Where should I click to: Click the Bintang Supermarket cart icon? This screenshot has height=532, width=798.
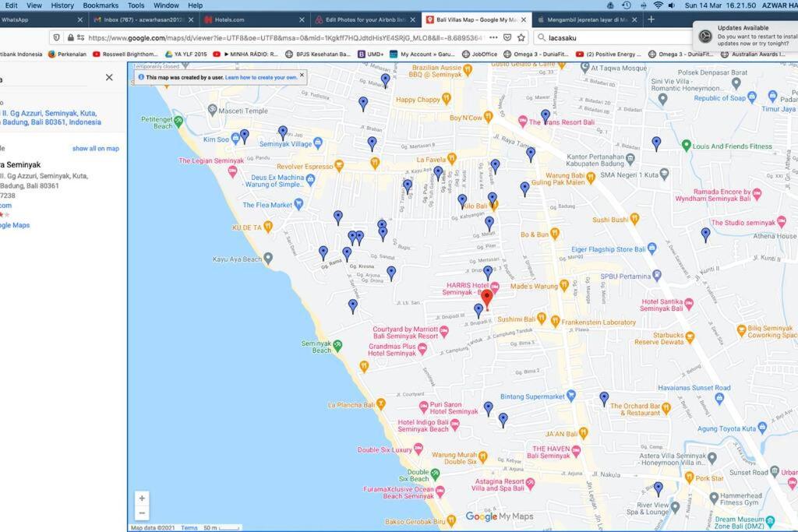point(571,395)
